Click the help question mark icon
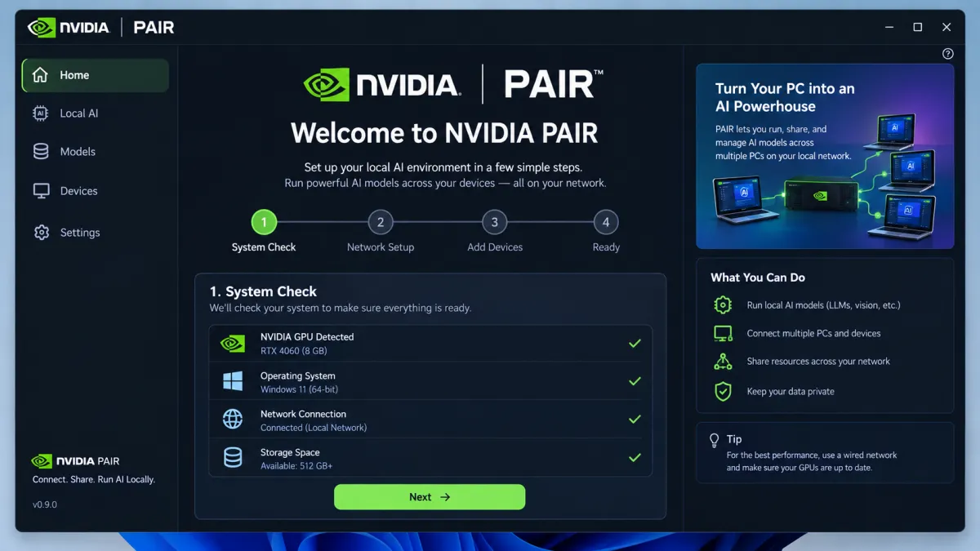 pos(947,54)
